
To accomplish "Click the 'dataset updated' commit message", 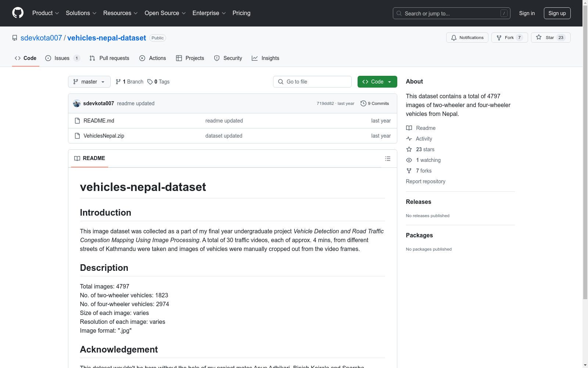I will click(x=224, y=136).
